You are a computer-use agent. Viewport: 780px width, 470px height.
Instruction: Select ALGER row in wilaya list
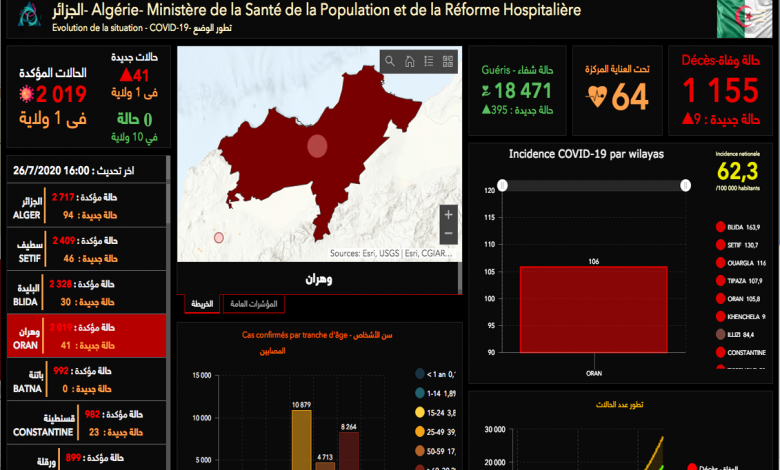point(87,206)
